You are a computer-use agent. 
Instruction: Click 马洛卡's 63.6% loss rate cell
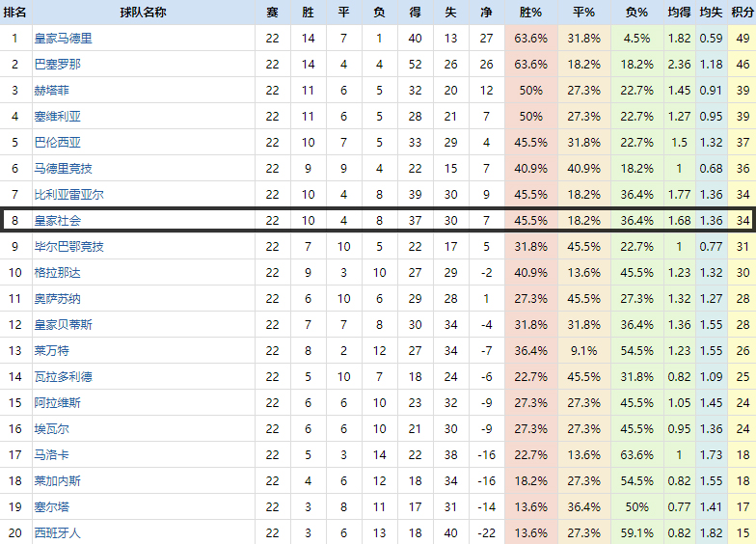[636, 454]
